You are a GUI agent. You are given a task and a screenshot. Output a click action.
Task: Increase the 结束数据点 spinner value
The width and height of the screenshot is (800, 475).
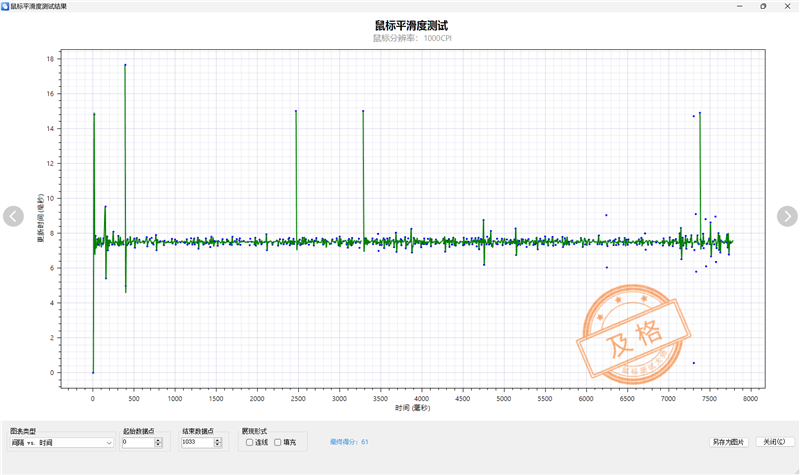tap(218, 440)
